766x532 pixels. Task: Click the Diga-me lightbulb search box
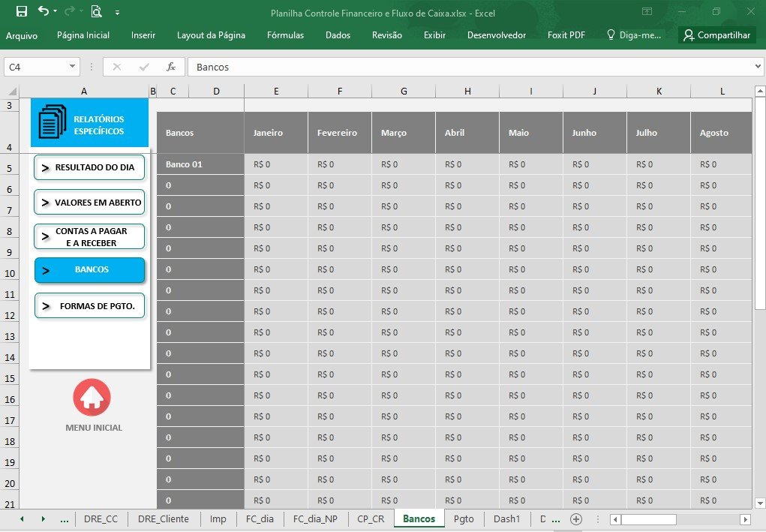(634, 35)
